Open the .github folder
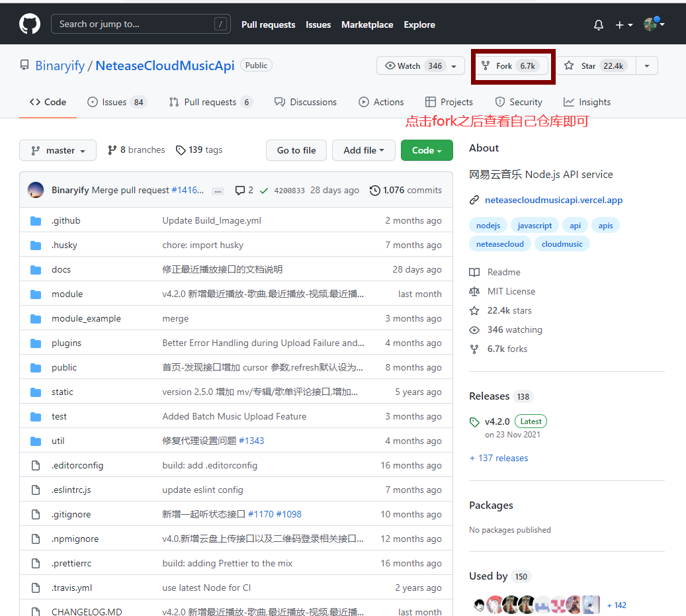 click(x=65, y=220)
